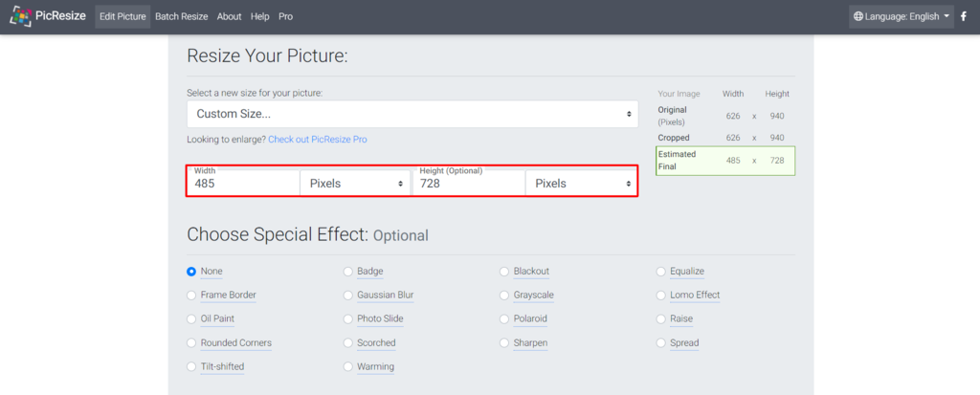Screen dimensions: 980x395
Task: Click the Width input field
Action: pyautogui.click(x=244, y=183)
